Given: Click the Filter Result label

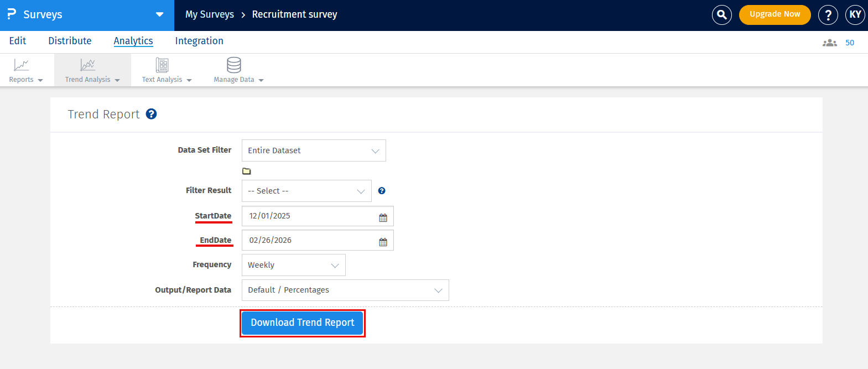Looking at the screenshot, I should [x=209, y=190].
